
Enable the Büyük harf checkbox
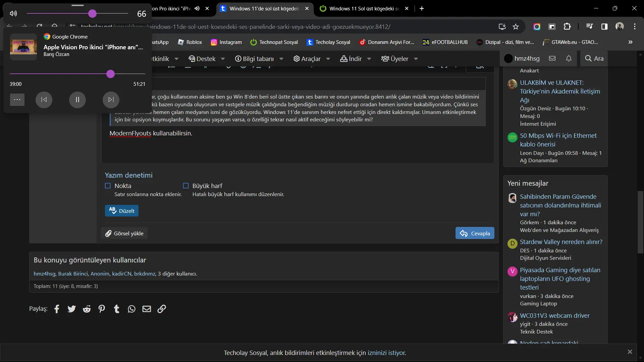pyautogui.click(x=186, y=186)
